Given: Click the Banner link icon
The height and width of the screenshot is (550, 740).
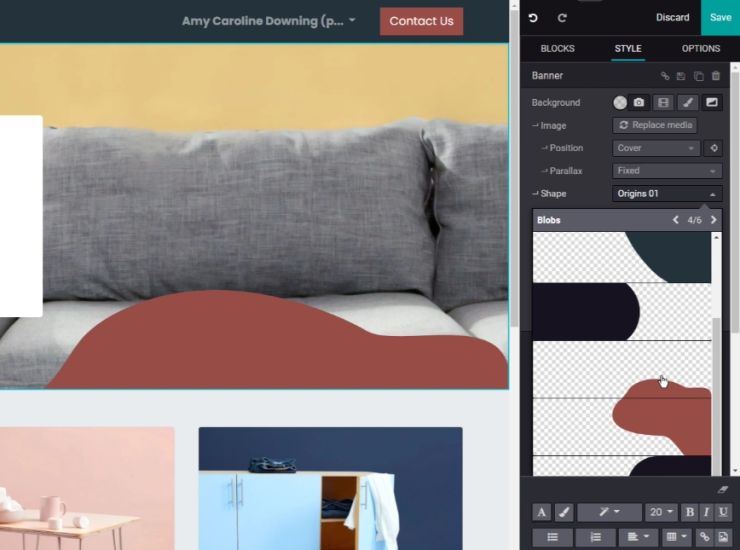Looking at the screenshot, I should click(664, 76).
